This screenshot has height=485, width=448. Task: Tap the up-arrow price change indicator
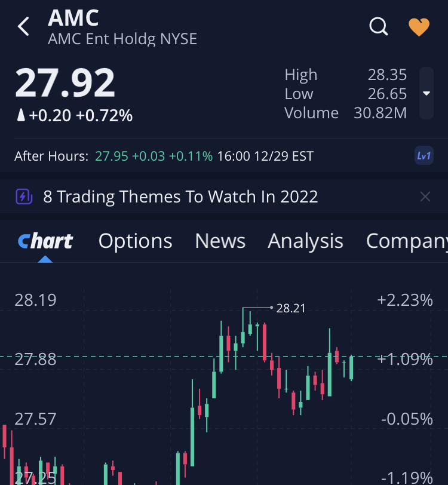coord(21,115)
